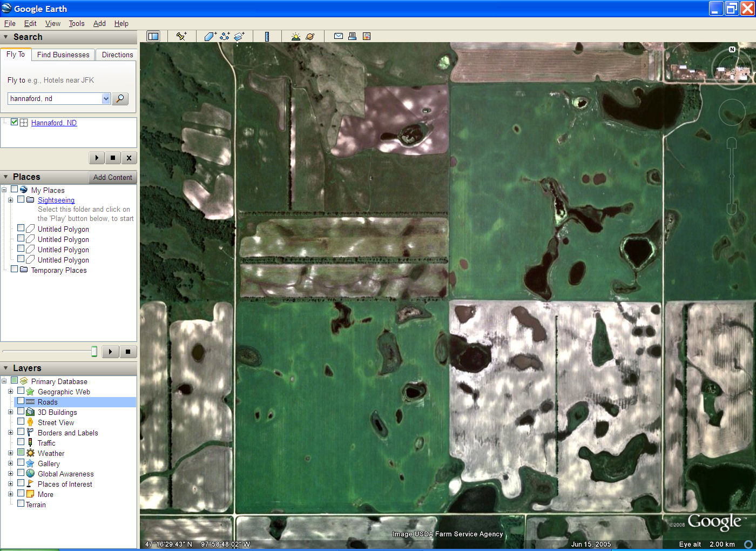This screenshot has height=551, width=756.
Task: Click the Street View layer pegman icon
Action: 30,422
